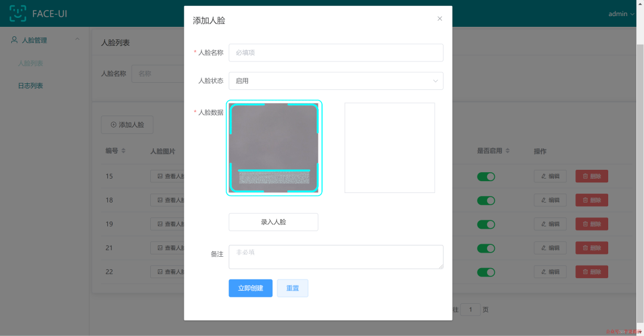
Task: Close the 添加人脸 dialog
Action: click(439, 18)
